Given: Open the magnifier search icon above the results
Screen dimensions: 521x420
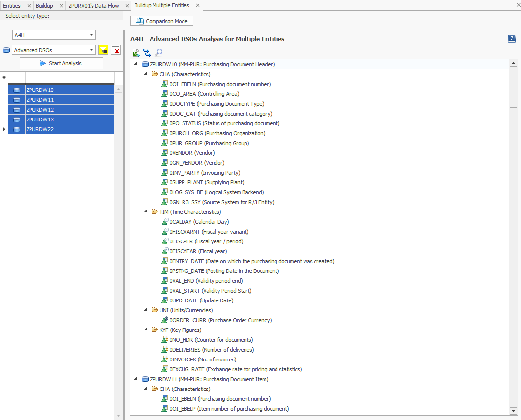Looking at the screenshot, I should click(158, 52).
